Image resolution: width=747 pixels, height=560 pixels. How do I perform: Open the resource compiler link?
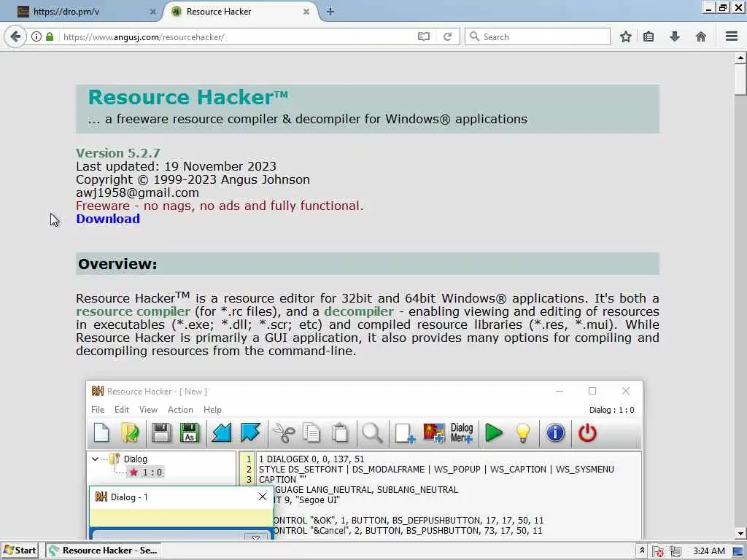tap(133, 311)
